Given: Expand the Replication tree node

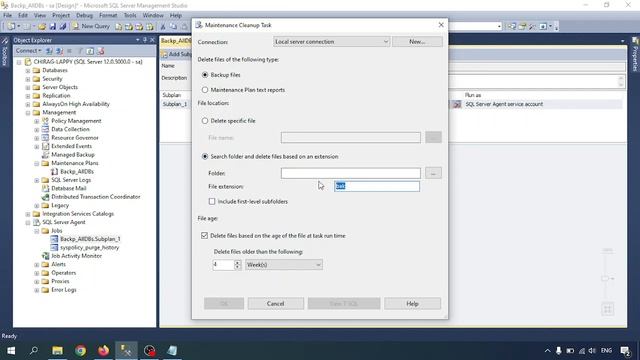Looking at the screenshot, I should click(x=28, y=96).
